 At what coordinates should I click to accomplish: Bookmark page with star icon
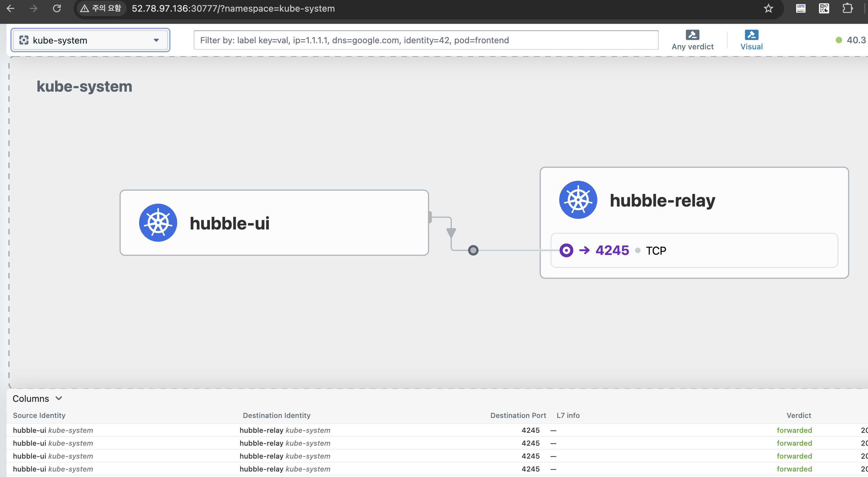[x=768, y=8]
